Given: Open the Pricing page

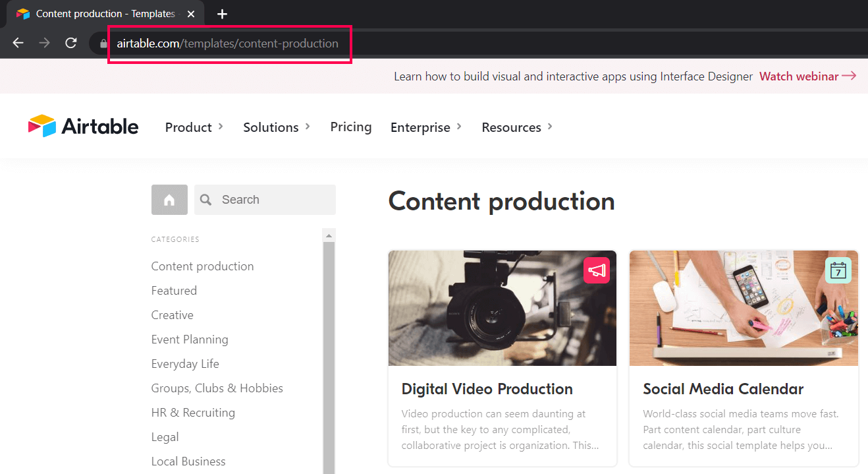Looking at the screenshot, I should [350, 127].
